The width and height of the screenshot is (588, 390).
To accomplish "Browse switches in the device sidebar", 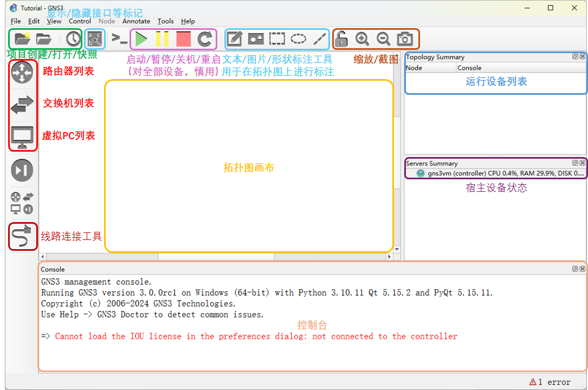I will point(22,106).
